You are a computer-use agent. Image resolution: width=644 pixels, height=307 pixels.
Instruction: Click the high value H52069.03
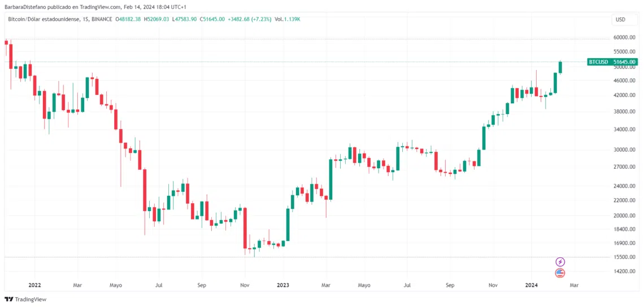pyautogui.click(x=156, y=19)
